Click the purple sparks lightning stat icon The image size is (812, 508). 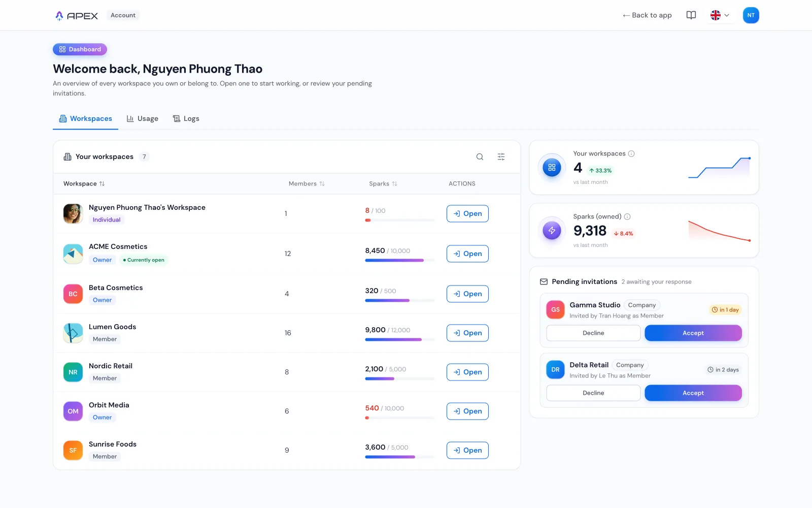click(552, 230)
